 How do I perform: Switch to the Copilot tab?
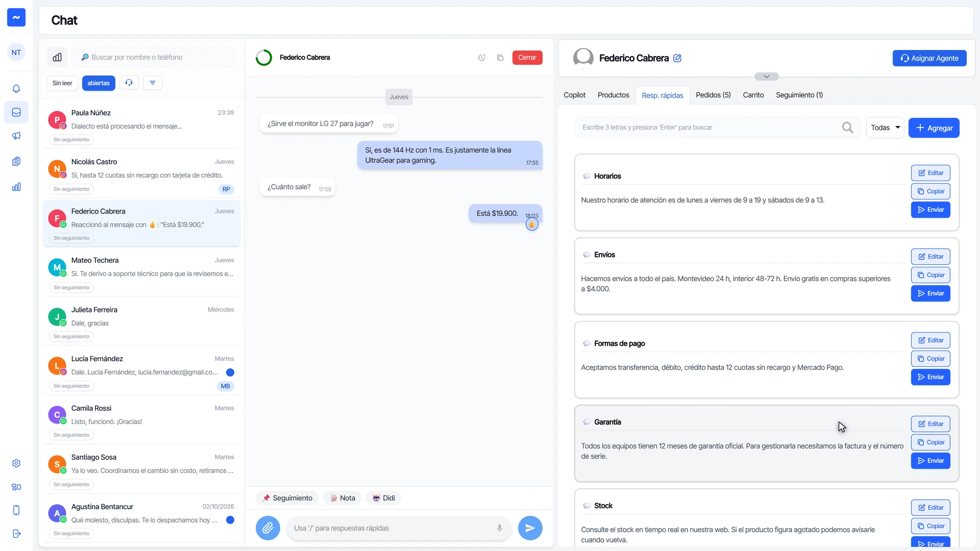click(x=574, y=95)
